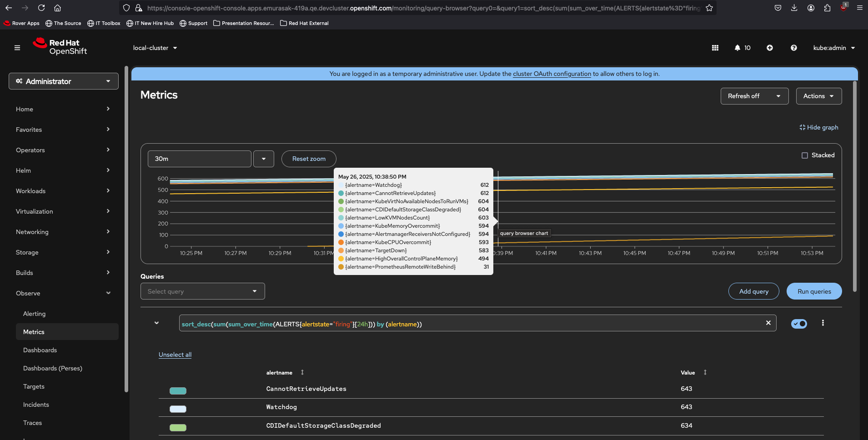
Task: Clear the query with the X icon
Action: click(x=768, y=323)
